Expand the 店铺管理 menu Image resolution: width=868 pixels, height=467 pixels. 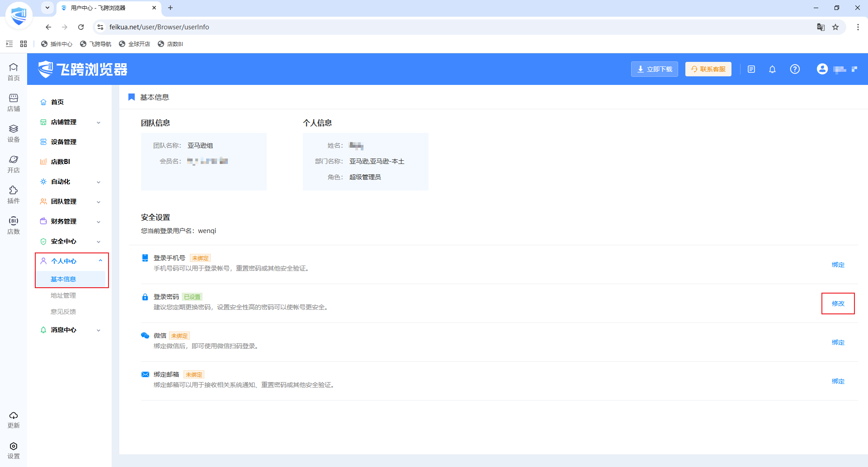click(71, 122)
